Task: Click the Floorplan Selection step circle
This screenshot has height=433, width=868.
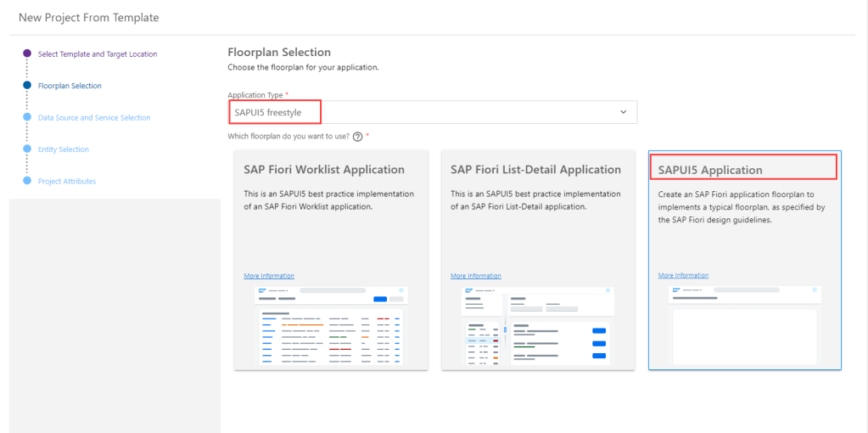Action: point(27,85)
